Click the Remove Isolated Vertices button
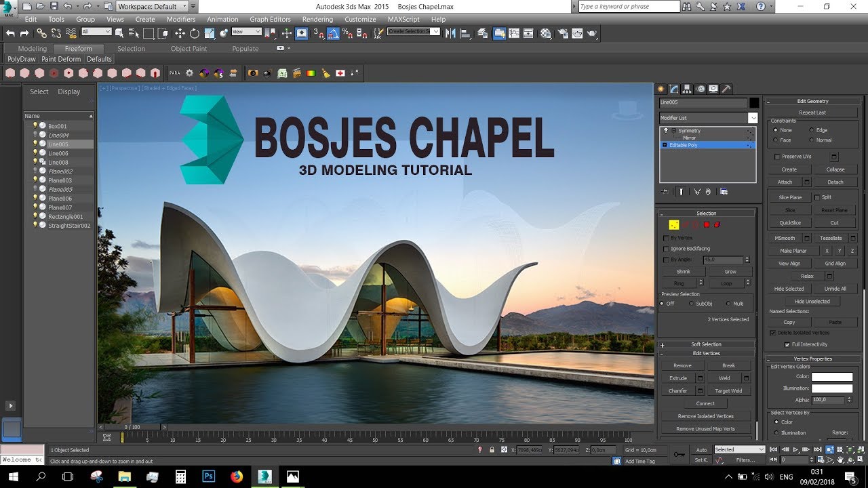This screenshot has width=868, height=488. tap(706, 416)
